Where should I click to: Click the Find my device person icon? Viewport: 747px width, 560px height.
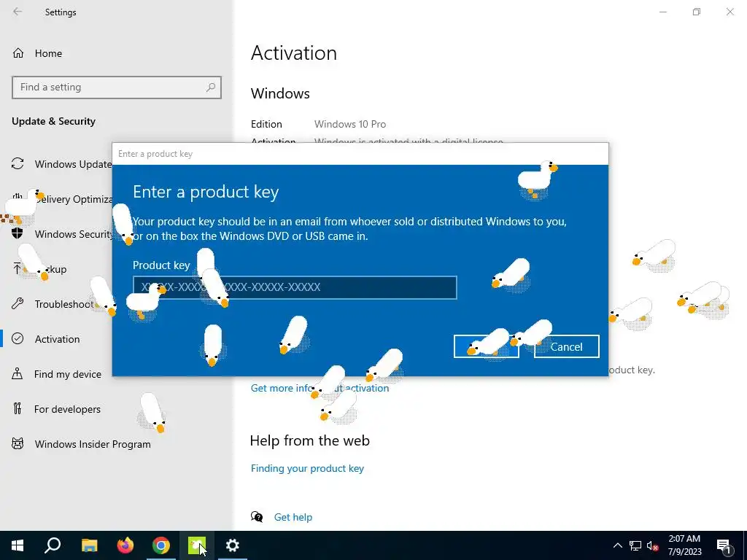pos(18,373)
